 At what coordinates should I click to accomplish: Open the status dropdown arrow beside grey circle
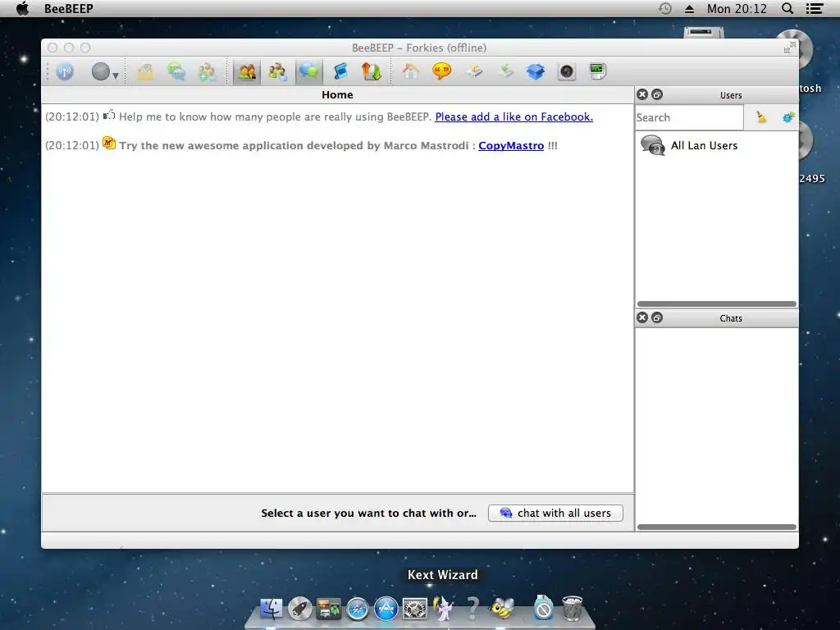(115, 75)
